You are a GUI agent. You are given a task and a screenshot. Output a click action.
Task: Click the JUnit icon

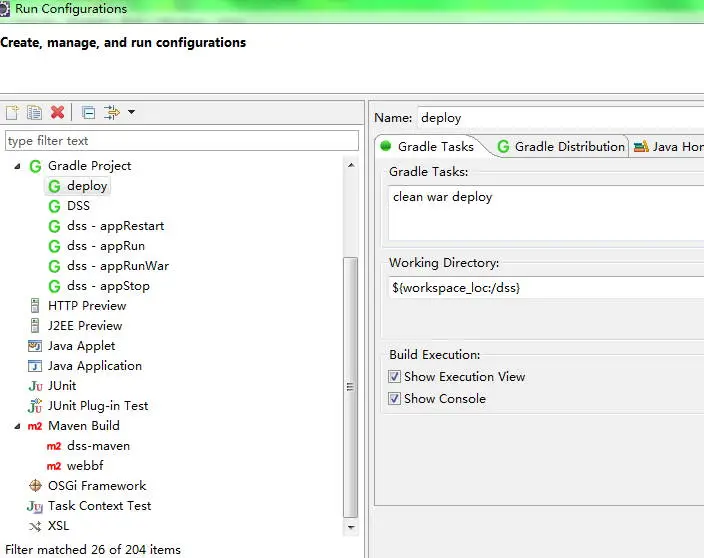pyautogui.click(x=35, y=386)
